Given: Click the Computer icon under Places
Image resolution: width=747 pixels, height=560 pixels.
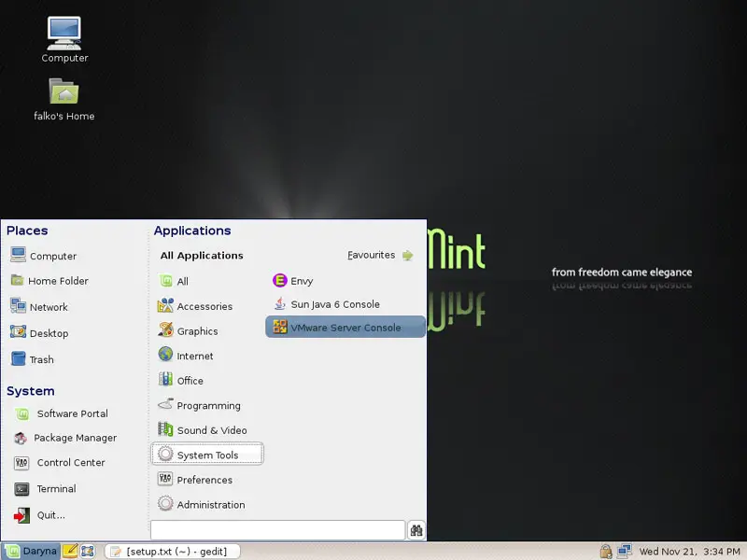Looking at the screenshot, I should tap(18, 255).
